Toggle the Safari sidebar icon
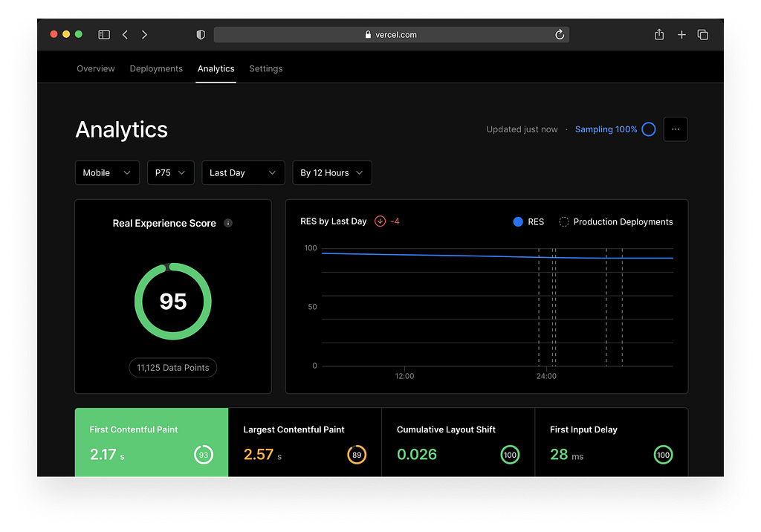This screenshot has width=761, height=532. click(x=104, y=34)
